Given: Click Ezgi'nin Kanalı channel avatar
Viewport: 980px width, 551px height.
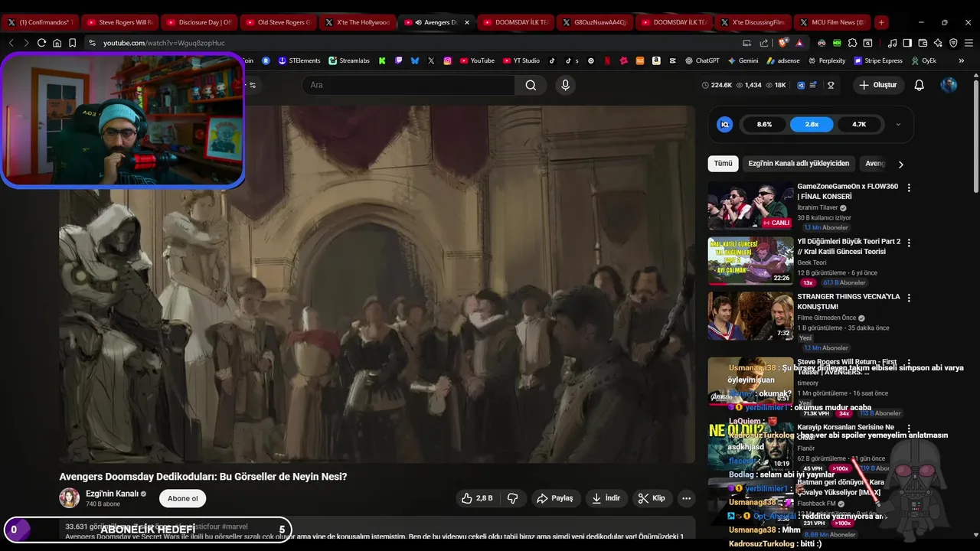Looking at the screenshot, I should 70,498.
